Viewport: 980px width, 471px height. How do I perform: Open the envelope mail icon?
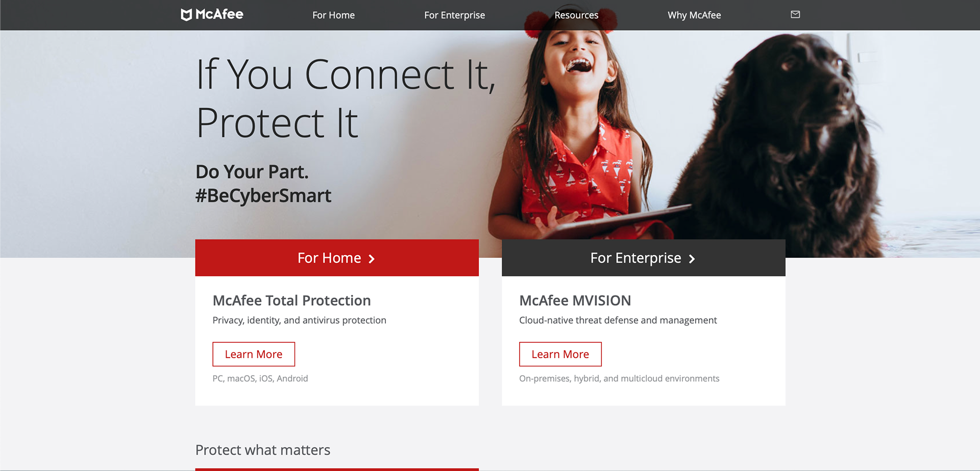[795, 14]
